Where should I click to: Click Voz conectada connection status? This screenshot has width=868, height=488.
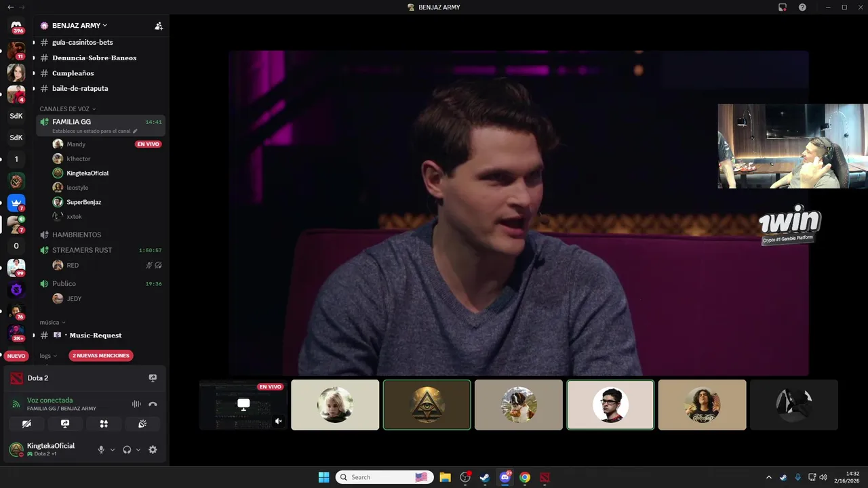tap(50, 400)
